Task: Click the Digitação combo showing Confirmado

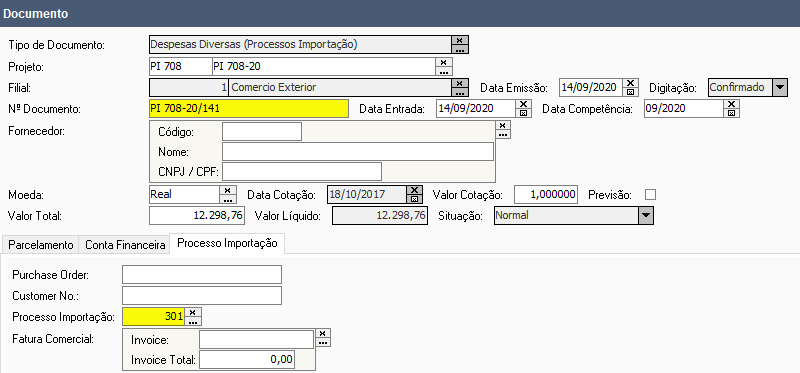Action: [748, 87]
